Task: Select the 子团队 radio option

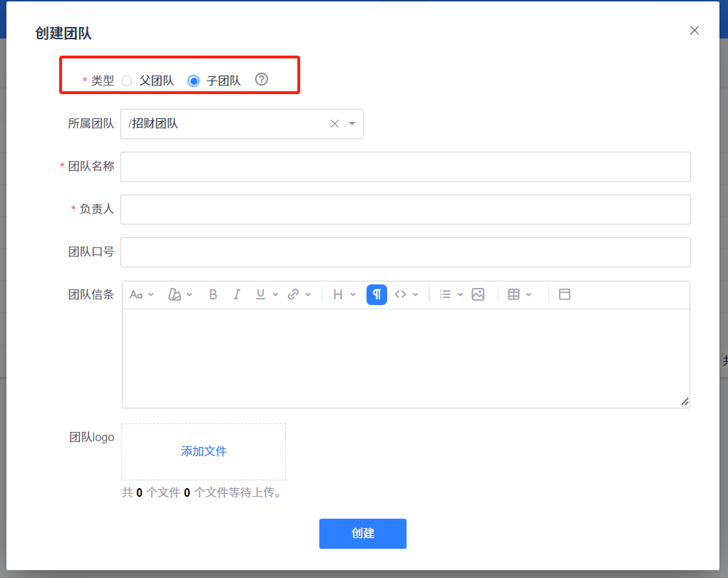Action: pos(193,81)
